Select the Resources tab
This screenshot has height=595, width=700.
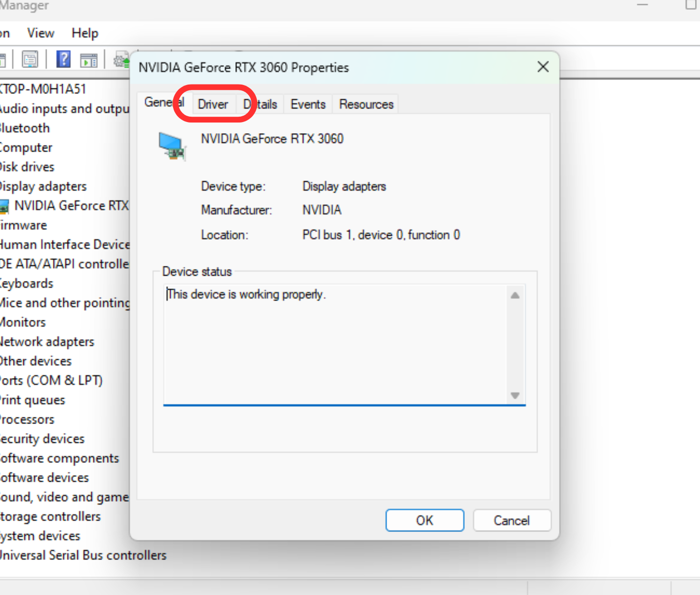pyautogui.click(x=366, y=104)
